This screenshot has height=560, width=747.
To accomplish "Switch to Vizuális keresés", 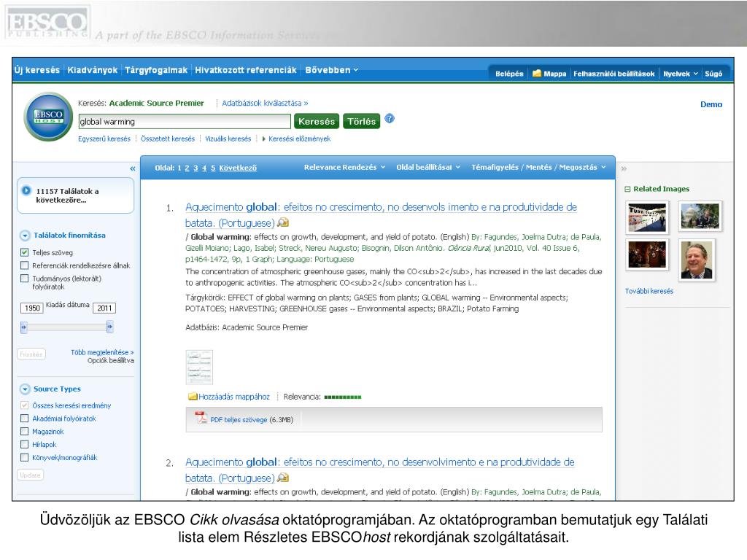I will pyautogui.click(x=228, y=139).
